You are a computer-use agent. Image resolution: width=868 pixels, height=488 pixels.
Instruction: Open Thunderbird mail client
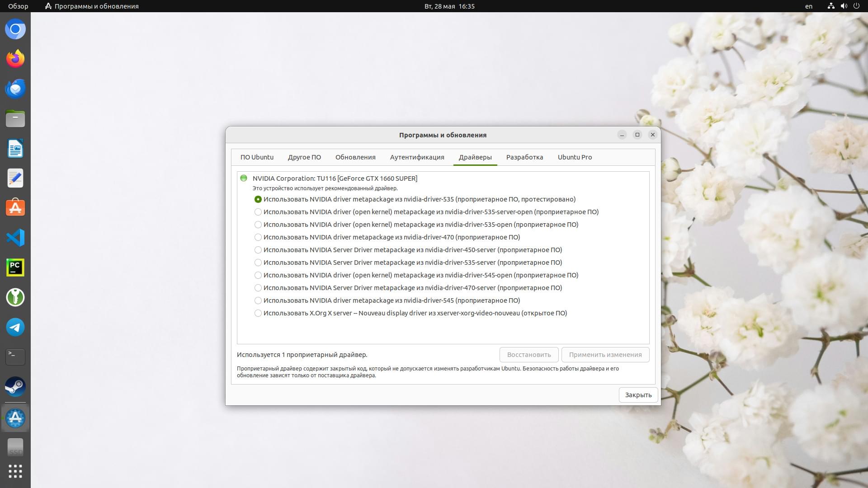(15, 89)
